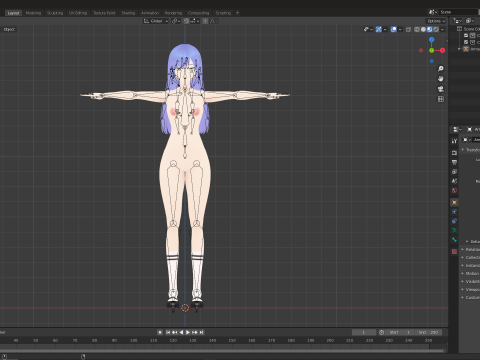The image size is (480, 360).
Task: Open the Rendering workspace tab
Action: [173, 13]
